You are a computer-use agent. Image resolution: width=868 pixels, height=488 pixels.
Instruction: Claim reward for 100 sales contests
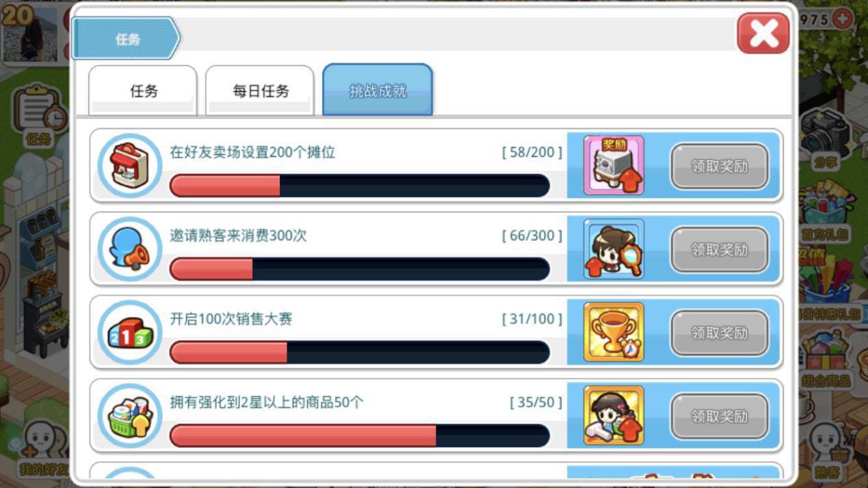[x=719, y=333]
